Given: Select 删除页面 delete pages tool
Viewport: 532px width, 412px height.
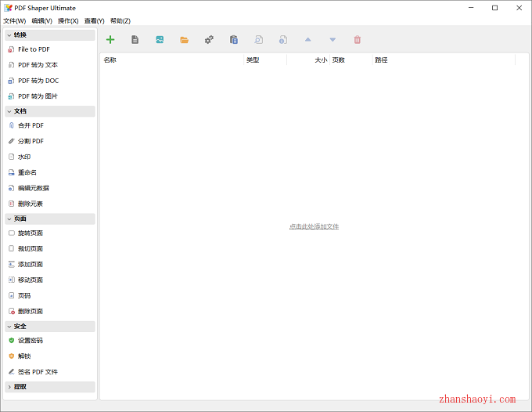Looking at the screenshot, I should (50, 311).
